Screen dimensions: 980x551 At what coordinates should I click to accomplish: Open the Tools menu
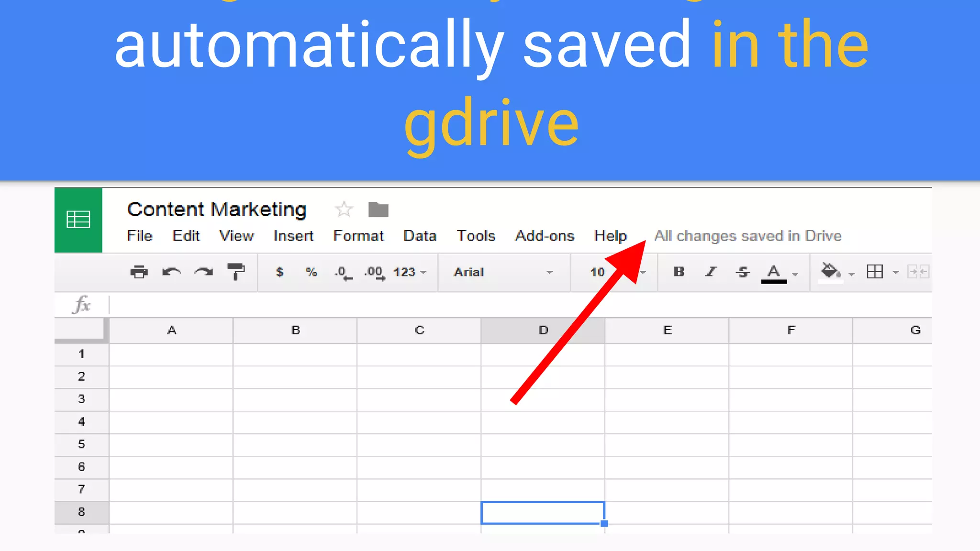476,236
